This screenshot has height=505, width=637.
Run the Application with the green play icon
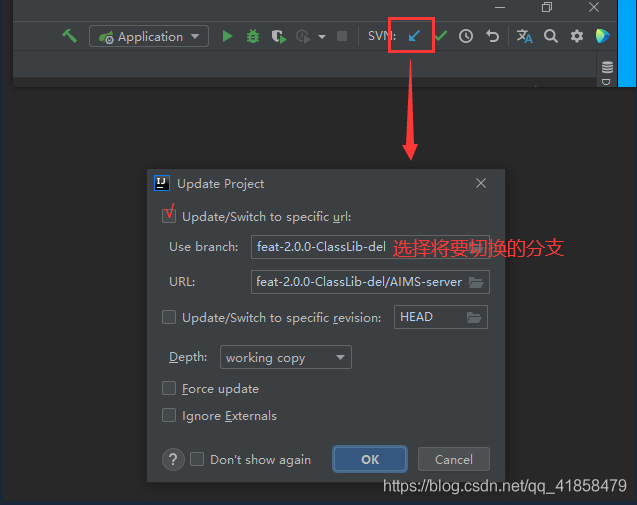pos(228,37)
